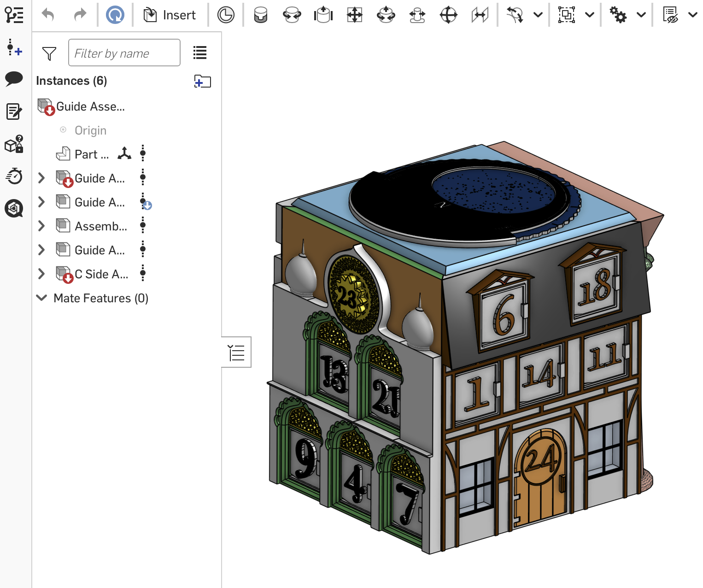The image size is (703, 588).
Task: Select the Slider mate tool
Action: (323, 15)
